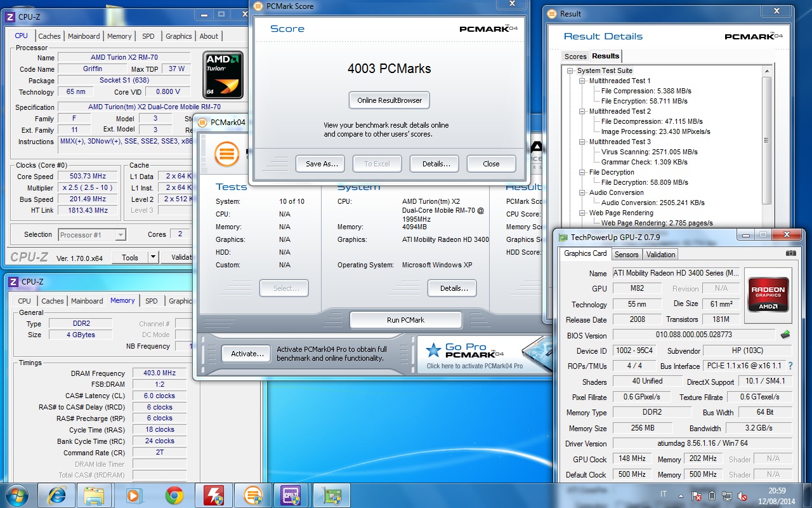812x508 pixels.
Task: Click the Run PCMark button
Action: [406, 320]
